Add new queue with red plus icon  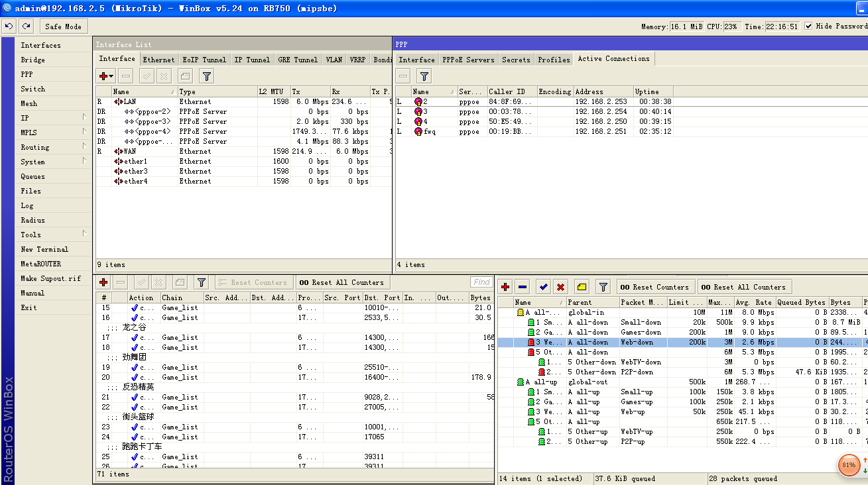click(x=505, y=287)
